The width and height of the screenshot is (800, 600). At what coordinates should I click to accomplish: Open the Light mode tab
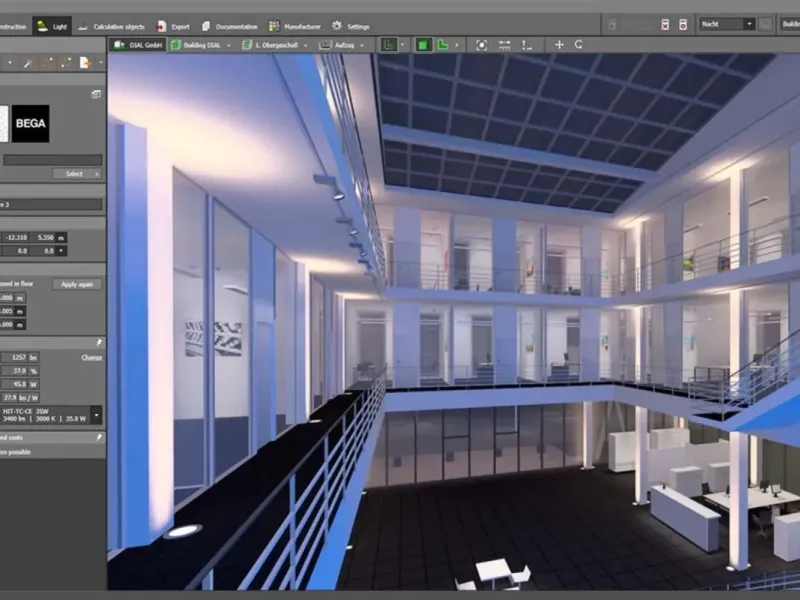click(52, 26)
